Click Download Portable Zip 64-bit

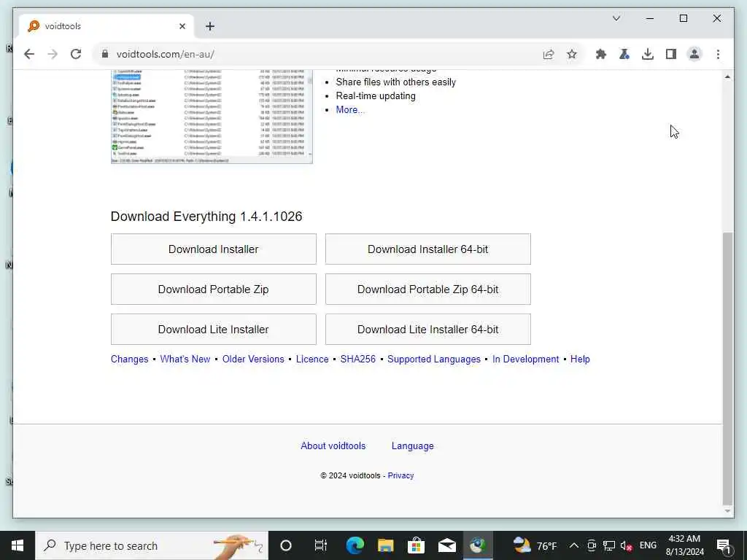point(427,289)
